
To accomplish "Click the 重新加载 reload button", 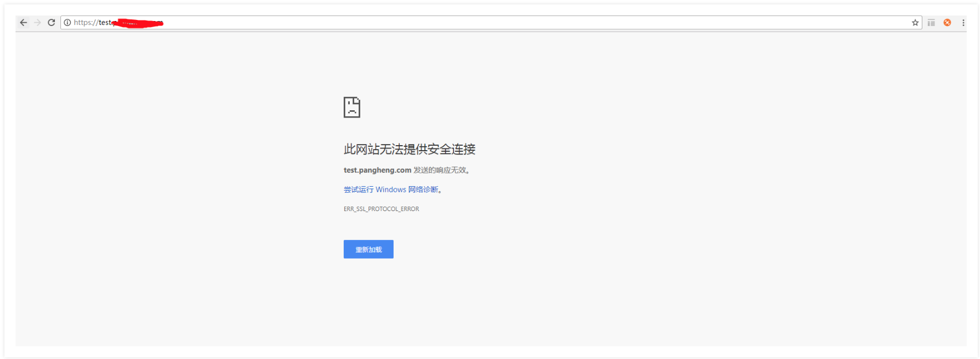I will 369,249.
